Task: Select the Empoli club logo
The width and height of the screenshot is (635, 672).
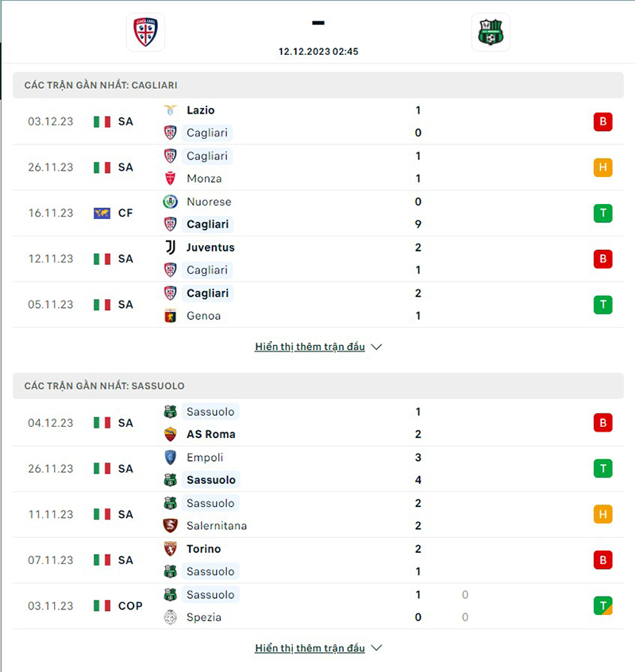Action: 169,457
